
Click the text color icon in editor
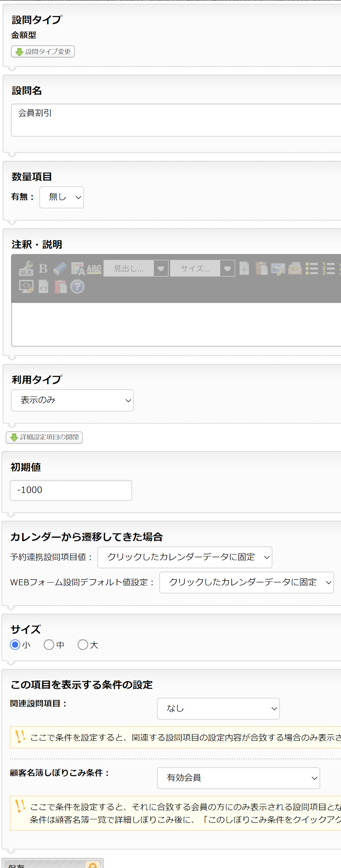78,269
